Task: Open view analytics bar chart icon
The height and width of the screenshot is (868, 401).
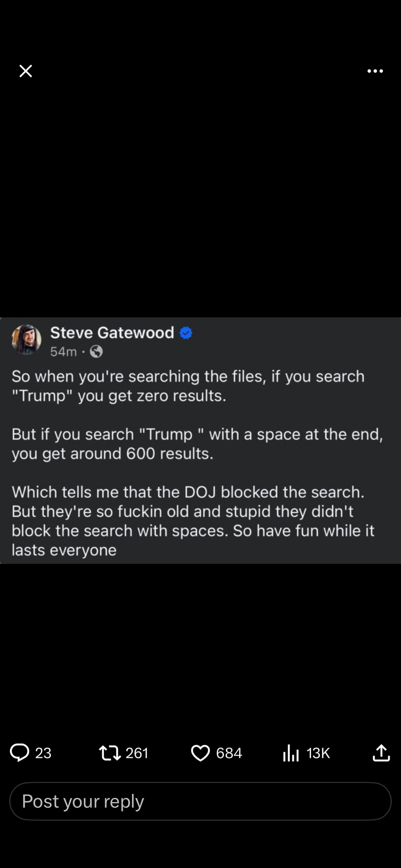Action: (x=291, y=753)
